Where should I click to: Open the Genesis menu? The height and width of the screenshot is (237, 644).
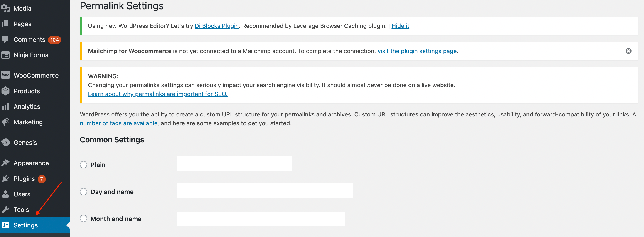(35, 143)
